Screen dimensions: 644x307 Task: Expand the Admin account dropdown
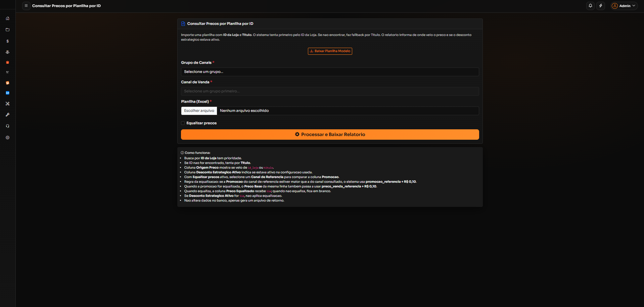tap(624, 6)
